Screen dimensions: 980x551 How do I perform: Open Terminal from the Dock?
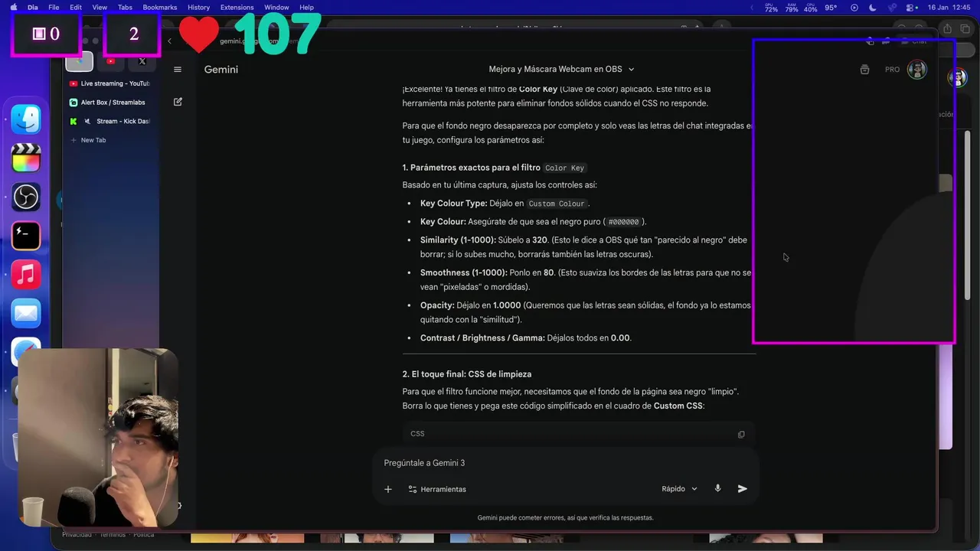pyautogui.click(x=26, y=236)
